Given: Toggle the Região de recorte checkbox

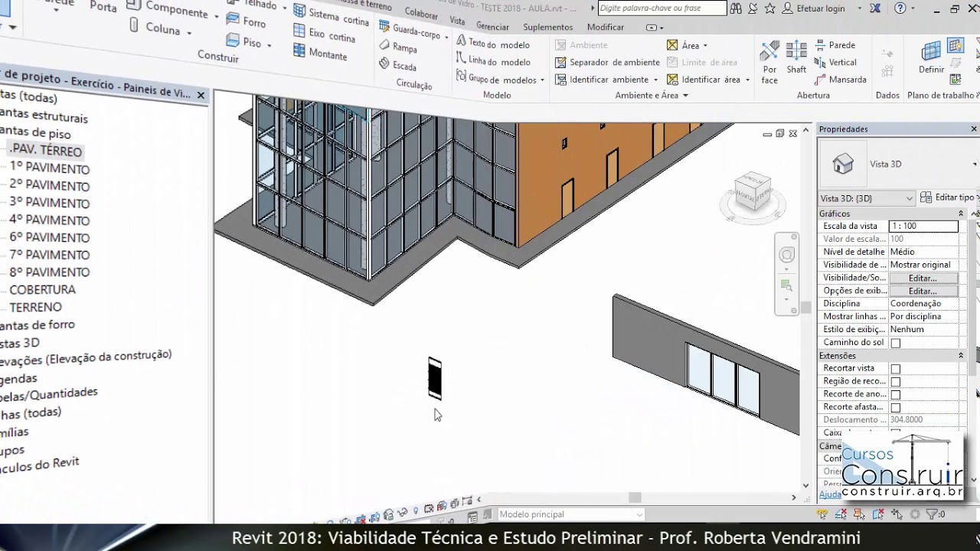Looking at the screenshot, I should click(895, 382).
